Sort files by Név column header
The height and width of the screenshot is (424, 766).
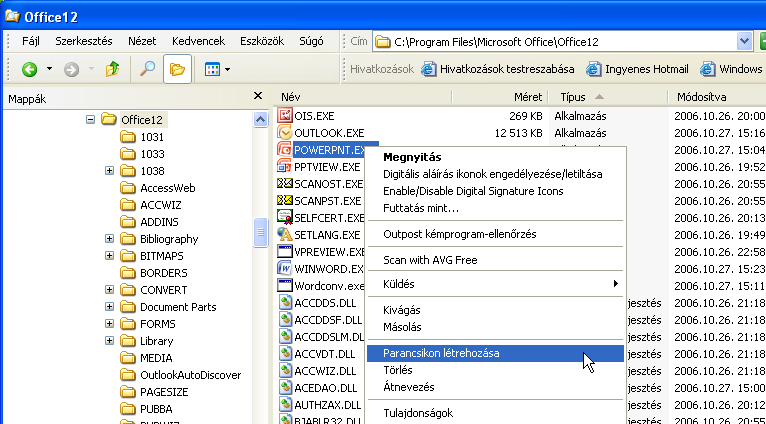pyautogui.click(x=362, y=97)
